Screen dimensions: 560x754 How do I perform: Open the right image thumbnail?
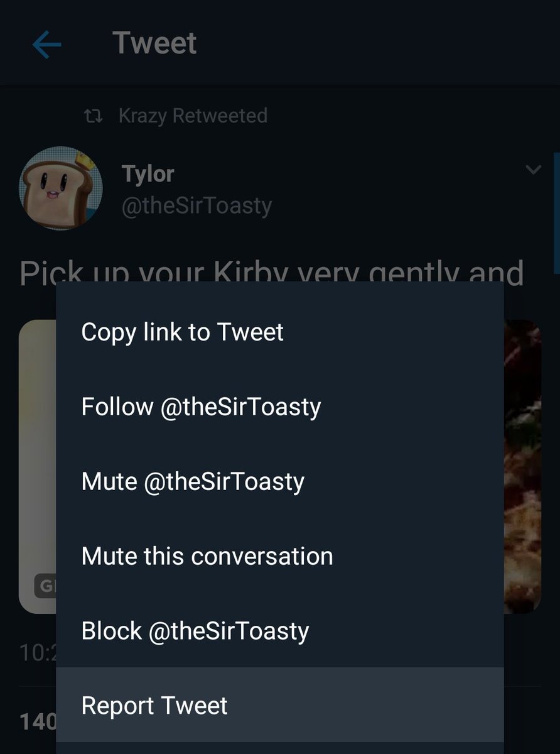tap(522, 466)
